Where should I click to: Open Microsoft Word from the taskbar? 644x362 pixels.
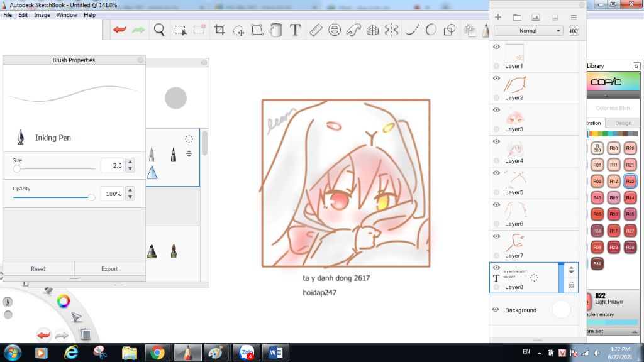pyautogui.click(x=275, y=353)
